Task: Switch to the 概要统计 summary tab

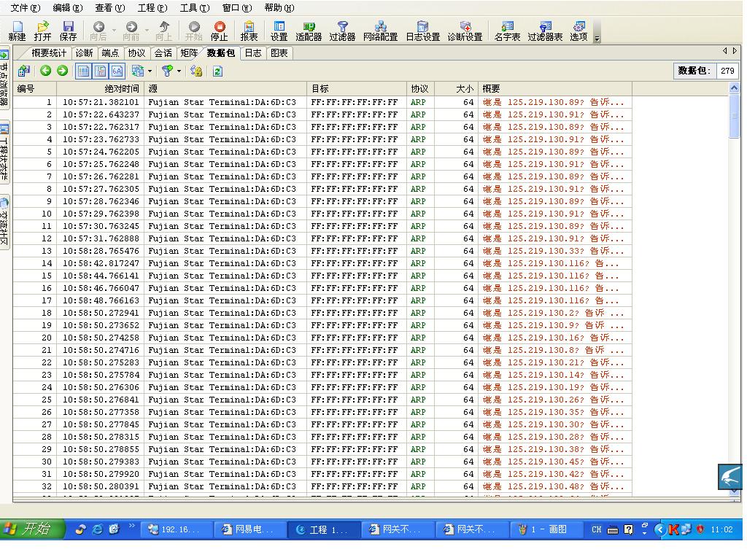Action: [x=48, y=52]
